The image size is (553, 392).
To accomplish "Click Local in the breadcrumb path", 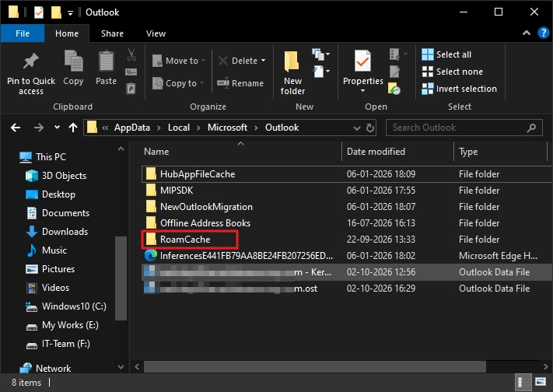I will (178, 128).
